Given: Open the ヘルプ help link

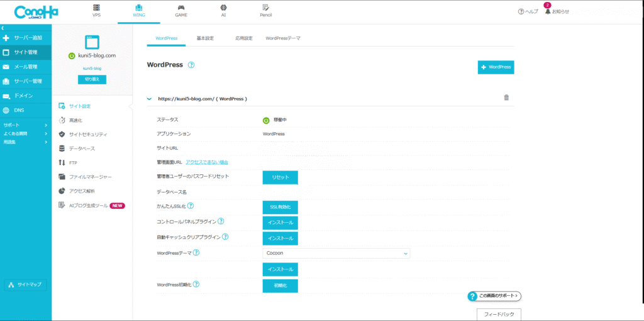Looking at the screenshot, I should 528,11.
